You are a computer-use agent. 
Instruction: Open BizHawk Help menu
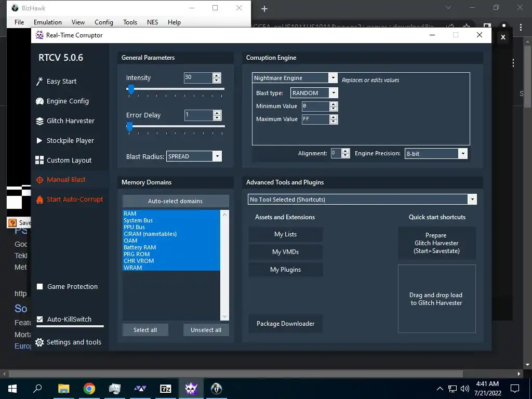click(174, 22)
